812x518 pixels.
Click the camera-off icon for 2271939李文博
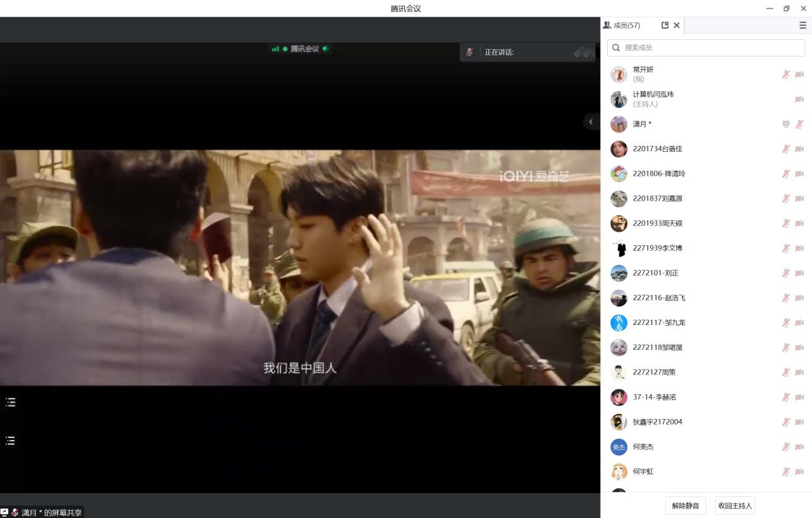point(799,248)
